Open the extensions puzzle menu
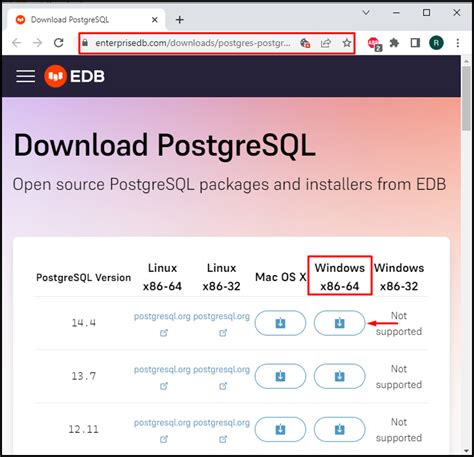The width and height of the screenshot is (474, 457). [394, 43]
